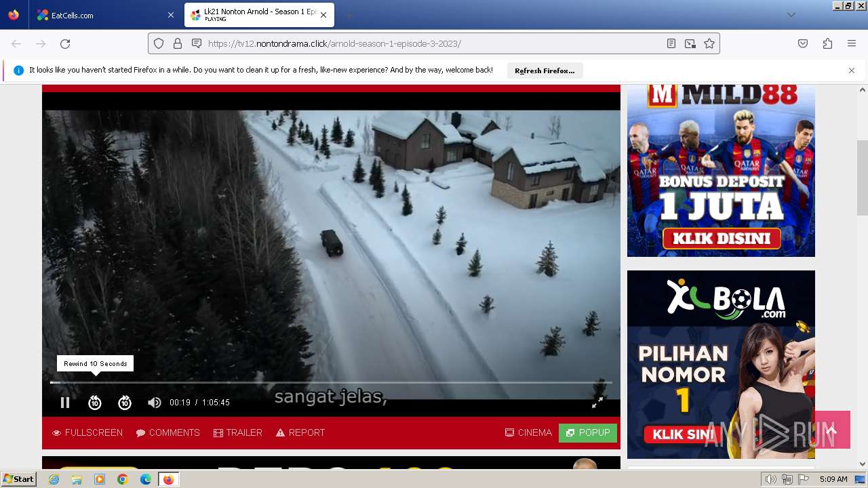Click the pink back-to-top arrow button
This screenshot has height=488, width=868.
click(832, 430)
